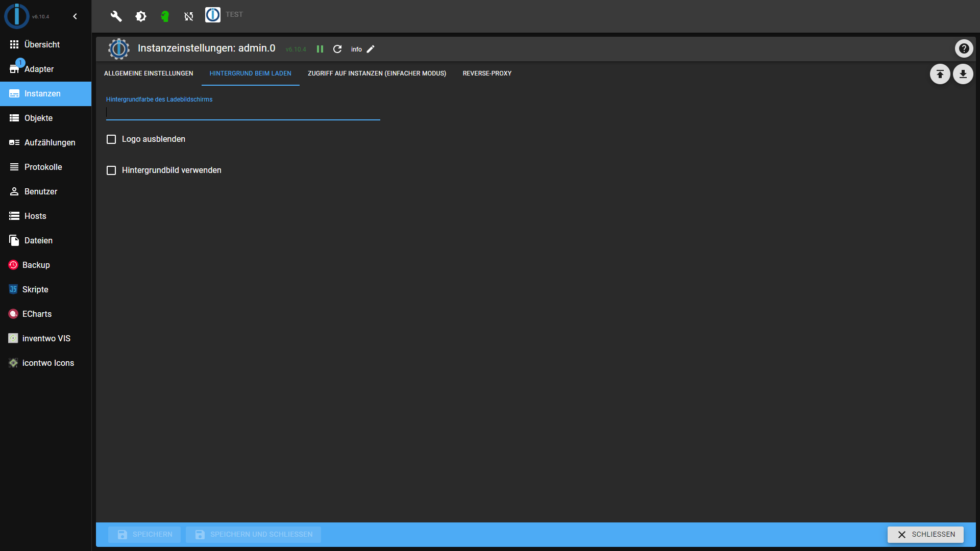This screenshot has height=551, width=980.
Task: Open Zugriff auf Instanzen tab
Action: (377, 73)
